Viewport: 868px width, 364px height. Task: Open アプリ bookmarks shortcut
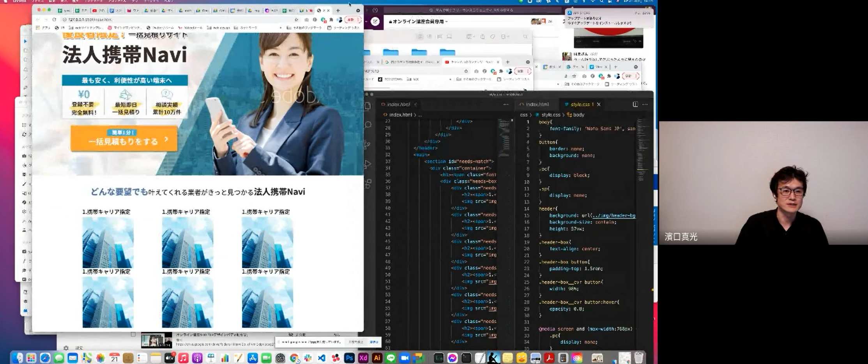(43, 28)
